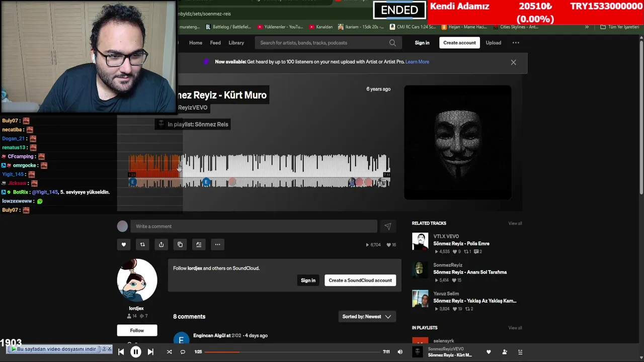644x362 pixels.
Task: View all related tracks
Action: tap(515, 223)
